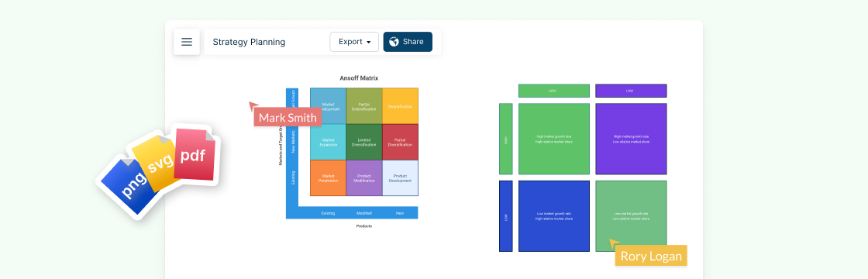Viewport: 868px width, 279px height.
Task: Click the globe icon on Share
Action: click(x=394, y=42)
